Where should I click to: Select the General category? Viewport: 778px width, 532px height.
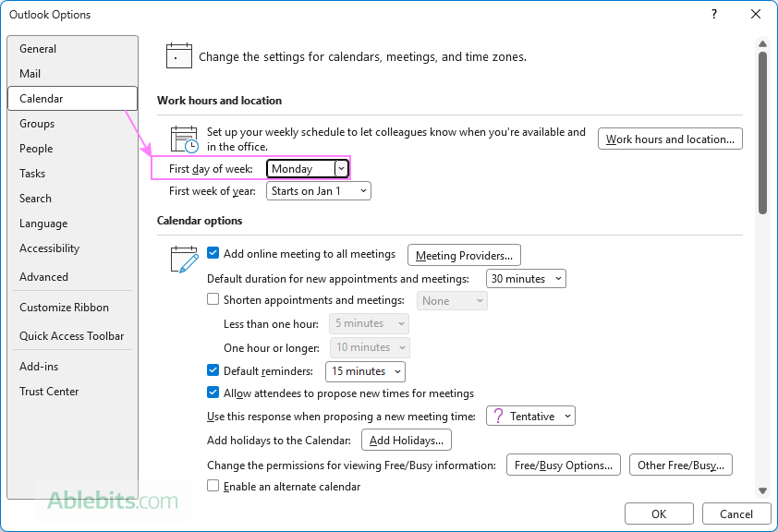point(72,49)
